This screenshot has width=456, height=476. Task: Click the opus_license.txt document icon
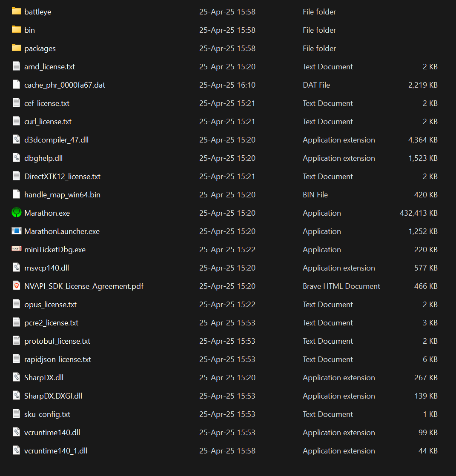[x=17, y=304]
